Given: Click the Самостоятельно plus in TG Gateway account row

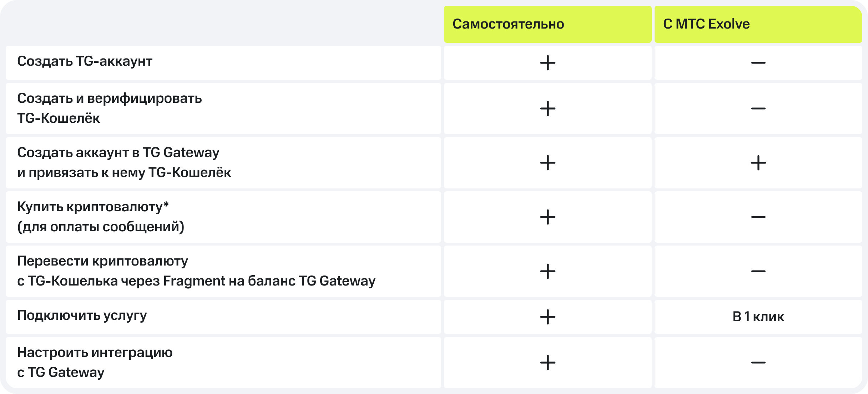Looking at the screenshot, I should click(547, 163).
